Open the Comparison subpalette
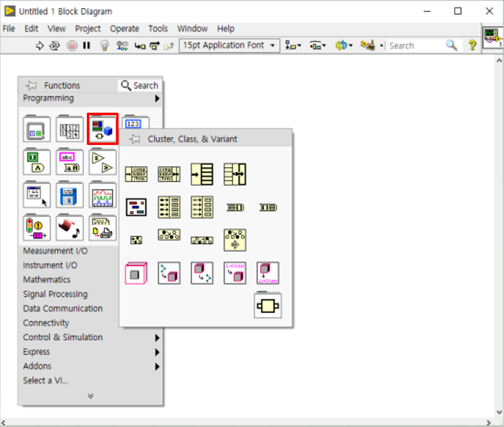Viewport: 504px width, 427px height. (x=103, y=162)
